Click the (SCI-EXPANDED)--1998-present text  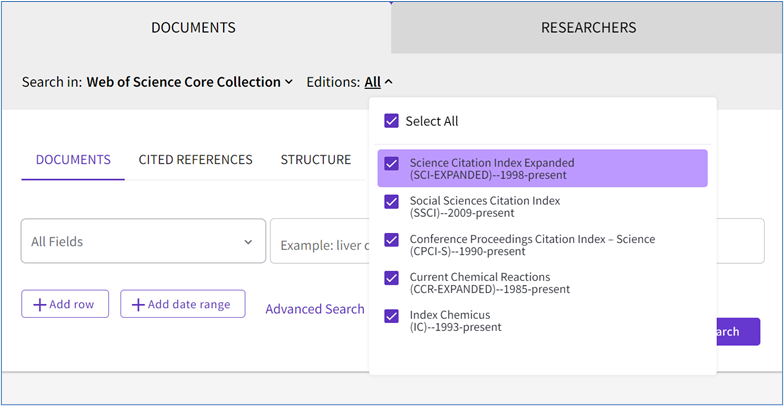[x=488, y=176]
